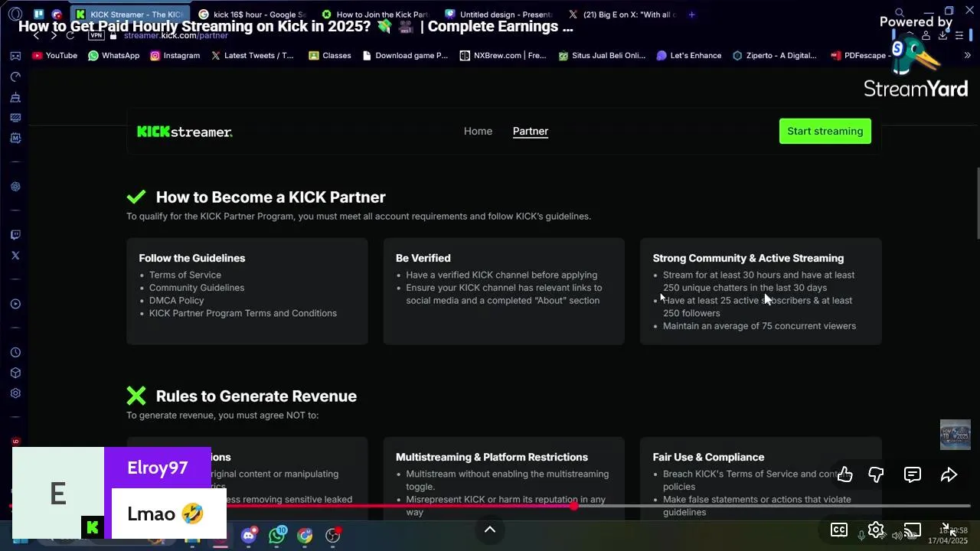Exit fullscreen mode icon
Screen dimensions: 980x551
click(x=948, y=530)
